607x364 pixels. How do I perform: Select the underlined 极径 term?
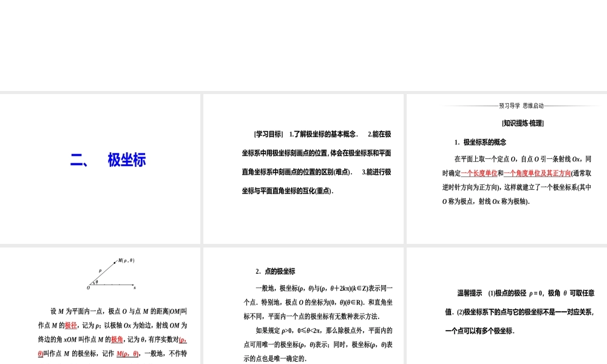pos(72,323)
